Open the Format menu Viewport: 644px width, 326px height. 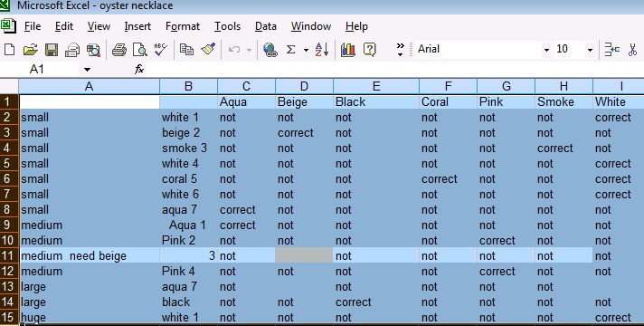pyautogui.click(x=183, y=26)
